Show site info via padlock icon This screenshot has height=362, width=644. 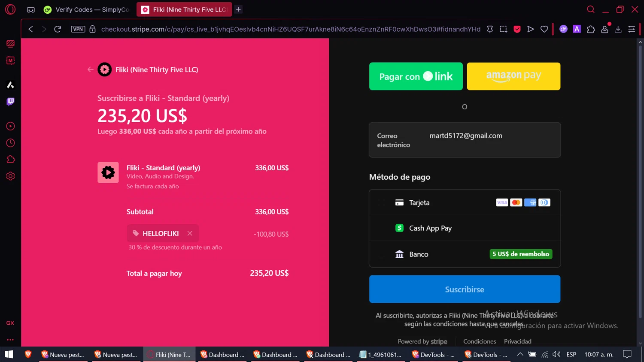click(92, 29)
